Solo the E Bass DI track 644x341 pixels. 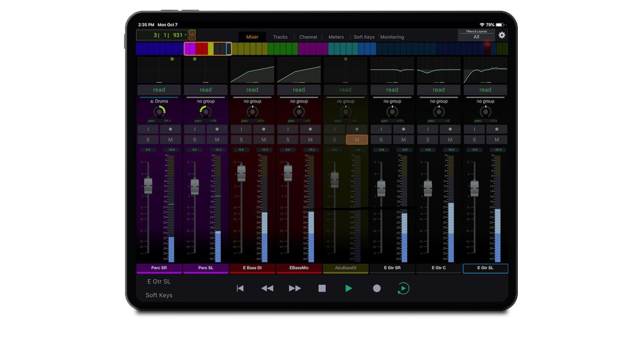(241, 140)
